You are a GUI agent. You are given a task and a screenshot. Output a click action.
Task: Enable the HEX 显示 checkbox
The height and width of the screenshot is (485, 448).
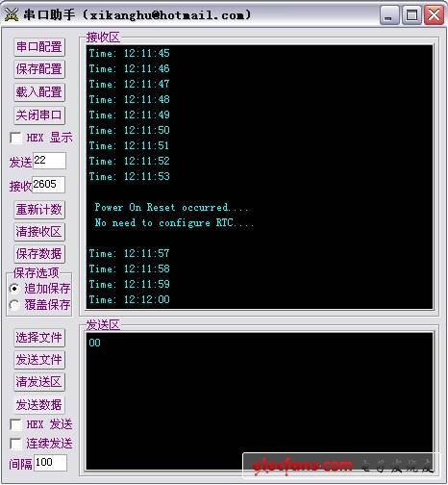pos(15,138)
